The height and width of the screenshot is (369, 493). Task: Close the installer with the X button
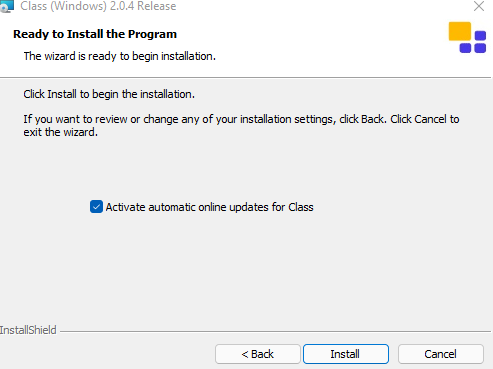click(x=479, y=6)
